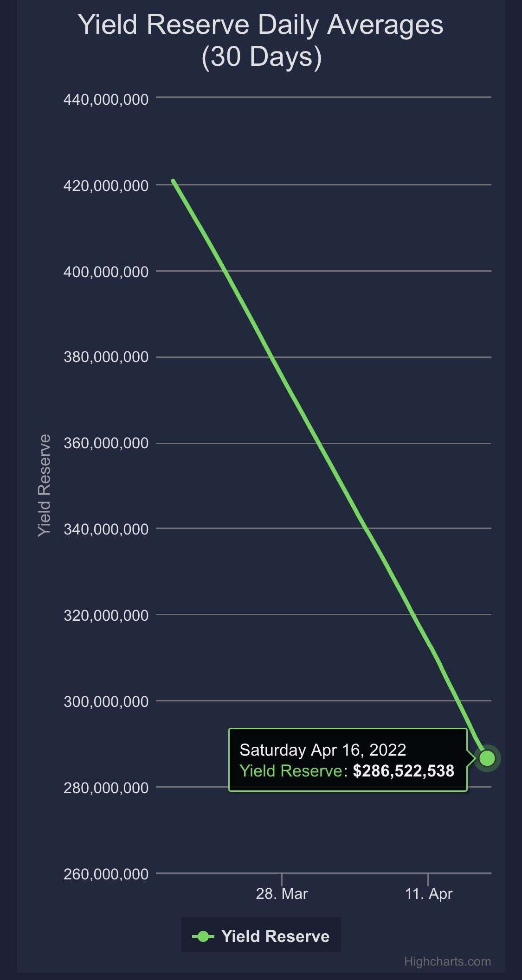Viewport: 522px width, 980px height.
Task: Select the 360,000,000 y-axis label
Action: (x=106, y=443)
